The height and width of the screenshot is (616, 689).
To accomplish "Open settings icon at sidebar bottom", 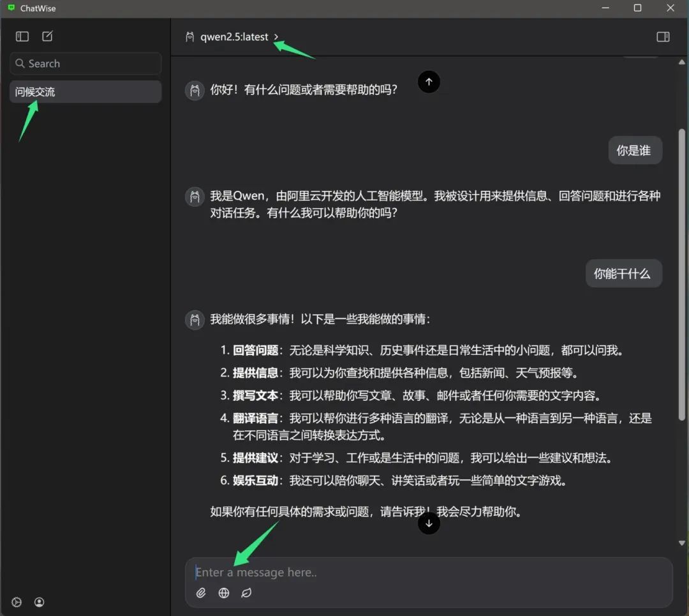I will tap(17, 602).
